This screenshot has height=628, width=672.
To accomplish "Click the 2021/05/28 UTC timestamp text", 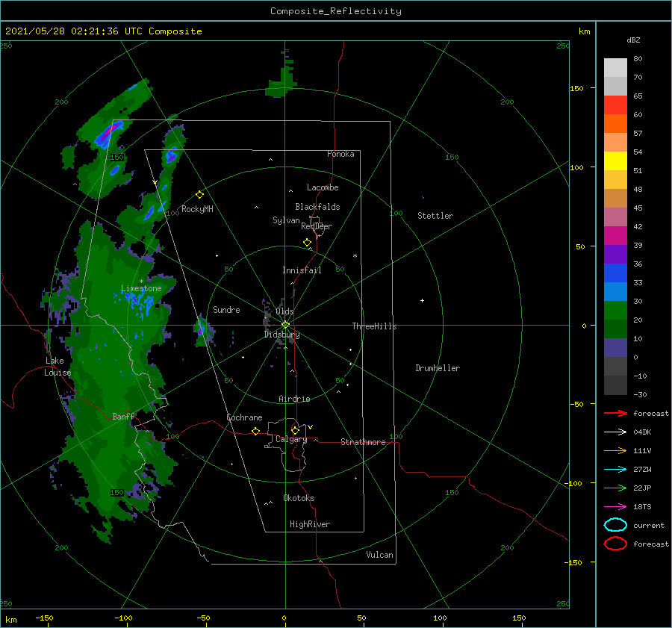I will (103, 31).
